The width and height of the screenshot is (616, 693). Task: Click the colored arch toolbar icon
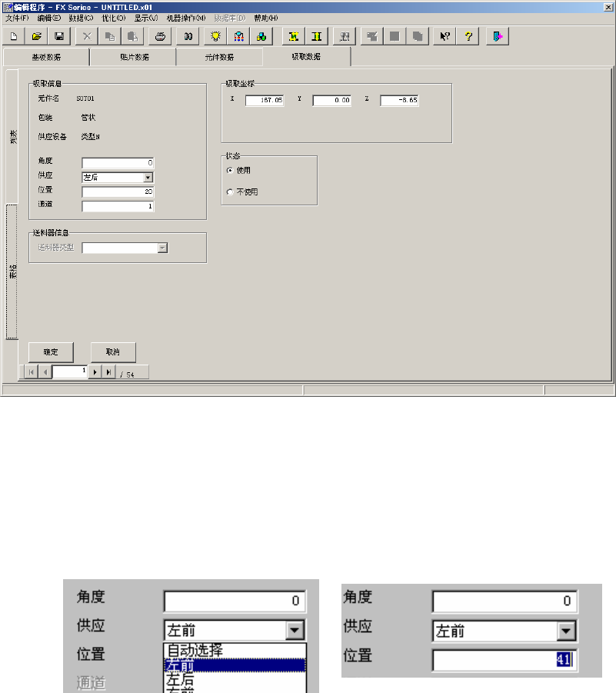238,36
